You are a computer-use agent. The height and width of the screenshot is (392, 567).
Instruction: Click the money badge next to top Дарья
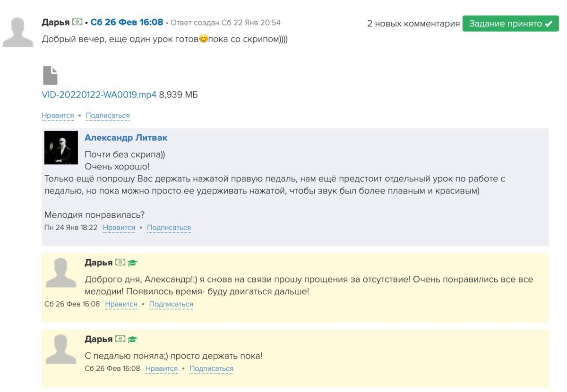tap(77, 22)
